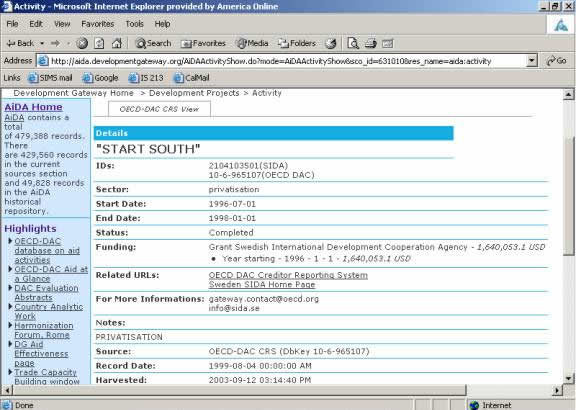Viewport: 576px width, 410px height.
Task: Go back with the Back button
Action: coord(20,43)
